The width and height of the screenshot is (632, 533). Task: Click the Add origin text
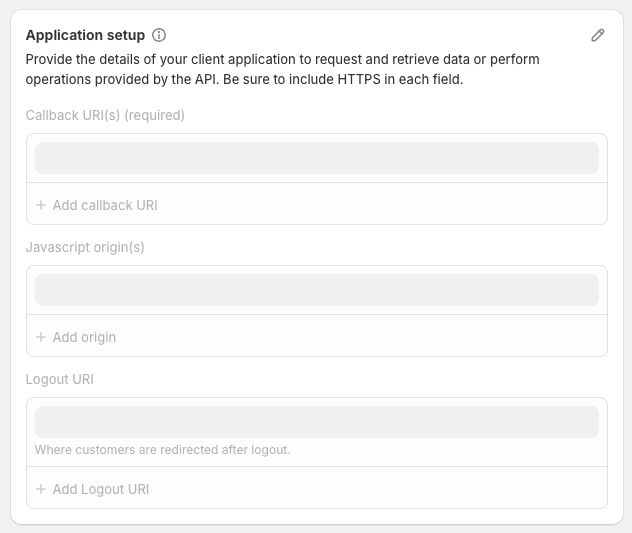[84, 337]
